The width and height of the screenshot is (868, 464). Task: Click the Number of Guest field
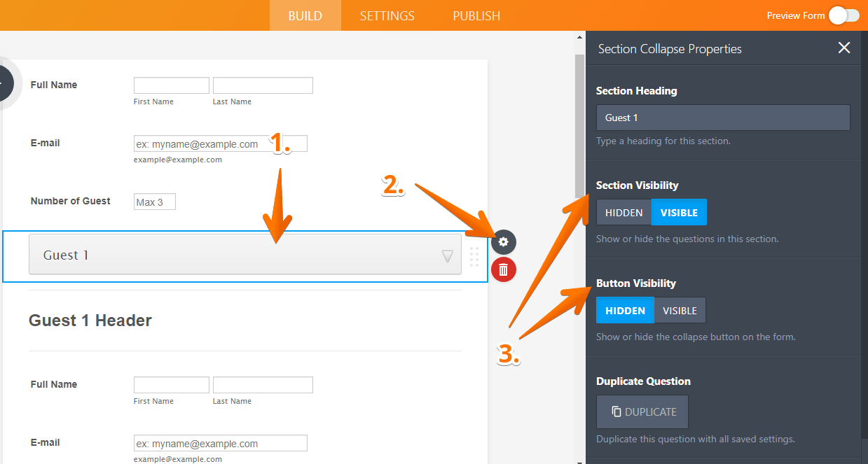pyautogui.click(x=154, y=201)
